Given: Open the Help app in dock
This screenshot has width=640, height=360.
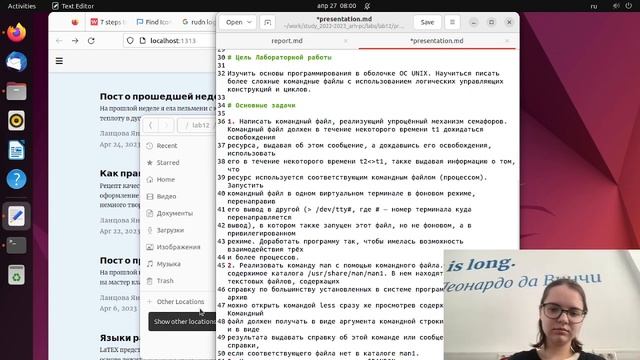Looking at the screenshot, I should [x=16, y=179].
